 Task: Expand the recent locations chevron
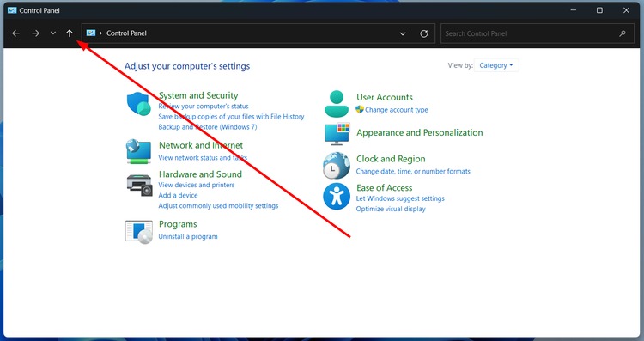click(x=53, y=33)
